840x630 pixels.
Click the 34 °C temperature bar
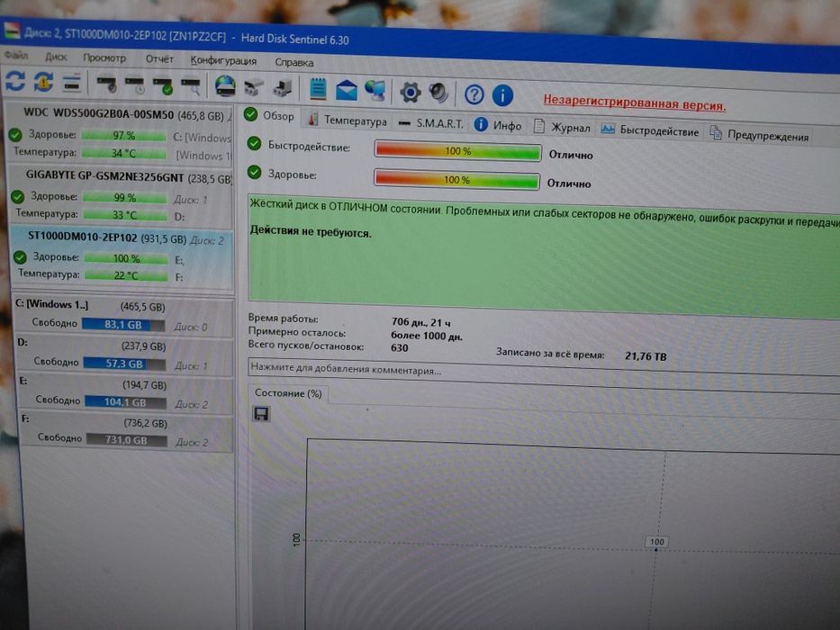point(123,153)
